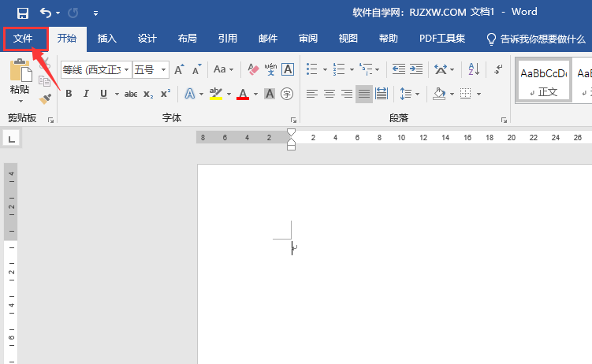Switch to the 设计 (Design) tab
592x364 pixels.
[147, 39]
